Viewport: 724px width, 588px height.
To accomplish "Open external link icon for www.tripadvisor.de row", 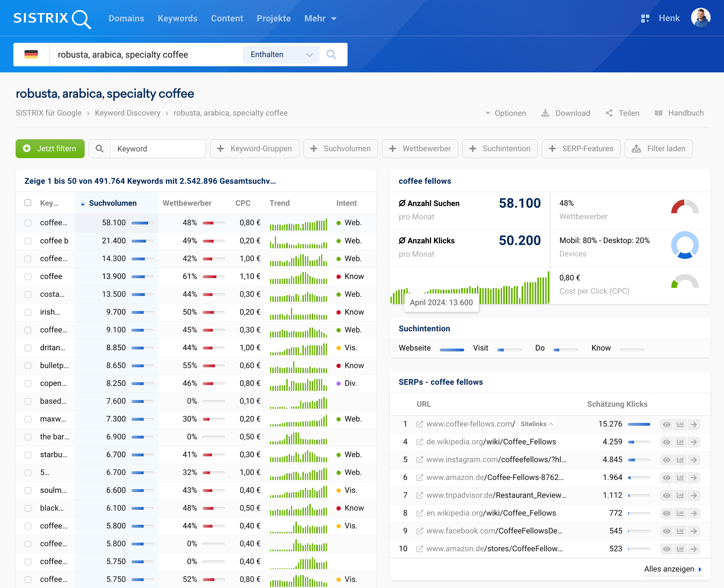I will click(419, 496).
